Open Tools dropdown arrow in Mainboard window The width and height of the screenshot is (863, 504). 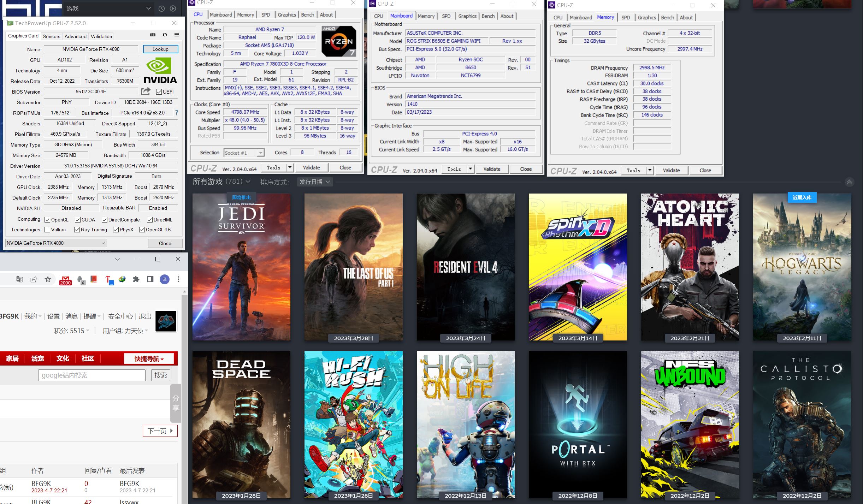pos(470,169)
